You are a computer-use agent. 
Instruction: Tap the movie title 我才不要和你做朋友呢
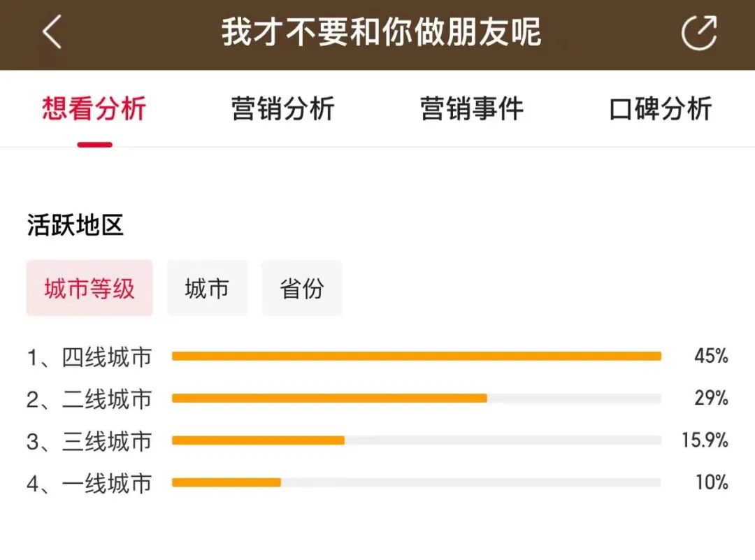(x=382, y=33)
